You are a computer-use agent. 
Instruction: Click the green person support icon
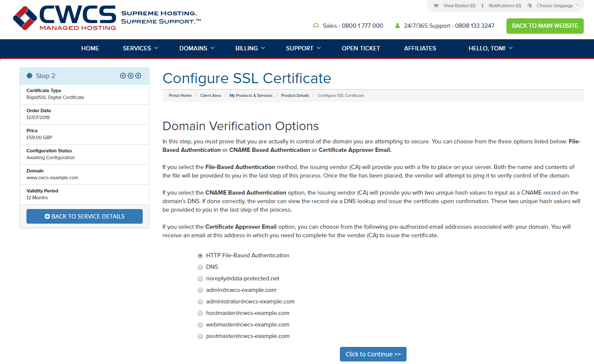point(397,26)
